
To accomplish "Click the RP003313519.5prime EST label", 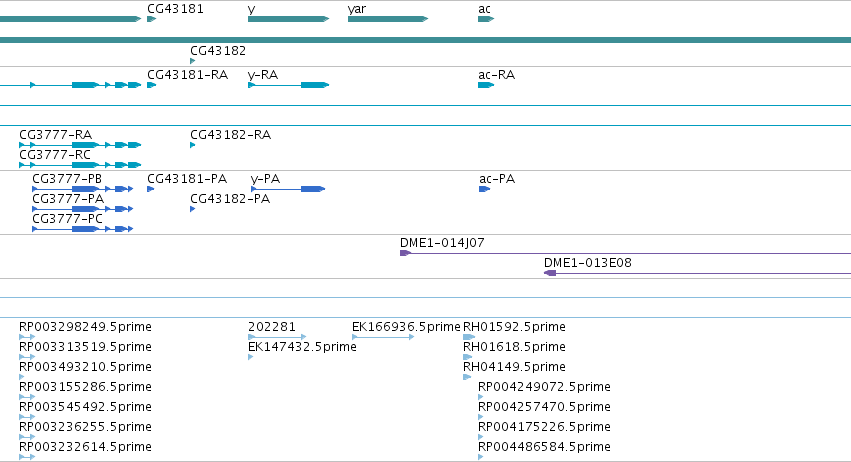I will tap(85, 347).
